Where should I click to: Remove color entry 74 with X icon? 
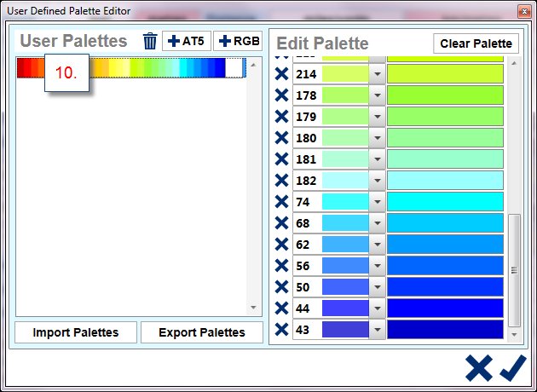tap(281, 202)
